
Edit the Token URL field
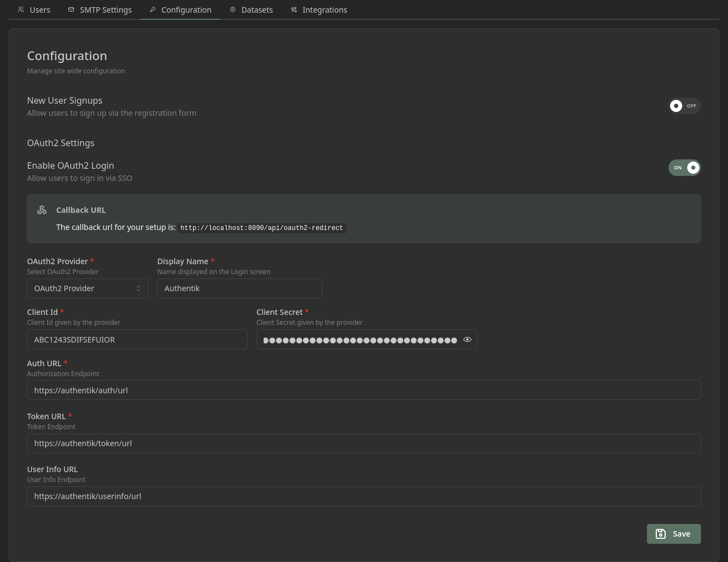(364, 443)
